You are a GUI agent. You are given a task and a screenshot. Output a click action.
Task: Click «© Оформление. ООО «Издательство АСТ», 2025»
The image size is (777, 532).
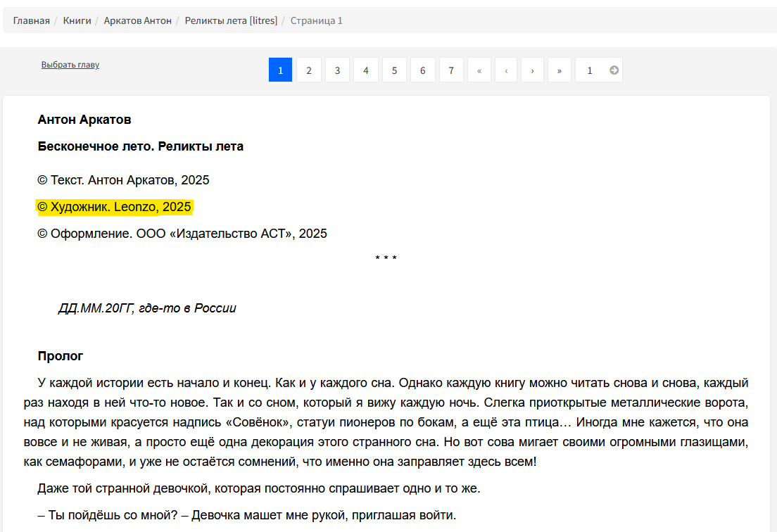(182, 234)
